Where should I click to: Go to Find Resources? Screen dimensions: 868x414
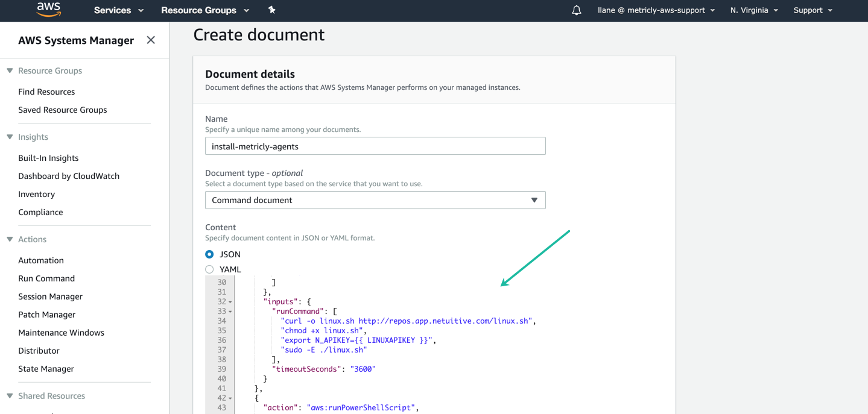pos(46,92)
